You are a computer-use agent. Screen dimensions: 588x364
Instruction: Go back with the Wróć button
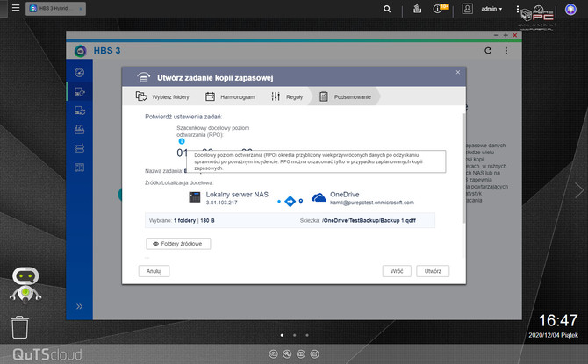[x=397, y=271]
